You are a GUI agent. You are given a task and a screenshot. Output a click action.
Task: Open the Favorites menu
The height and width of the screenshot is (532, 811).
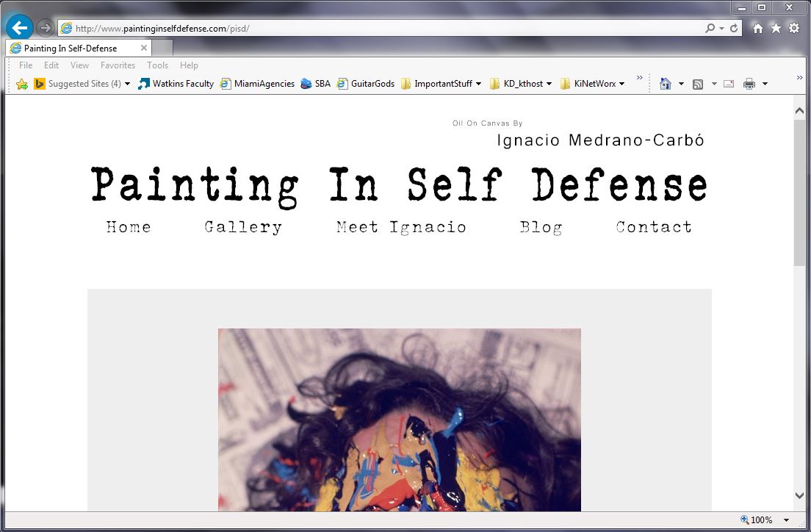(x=118, y=65)
